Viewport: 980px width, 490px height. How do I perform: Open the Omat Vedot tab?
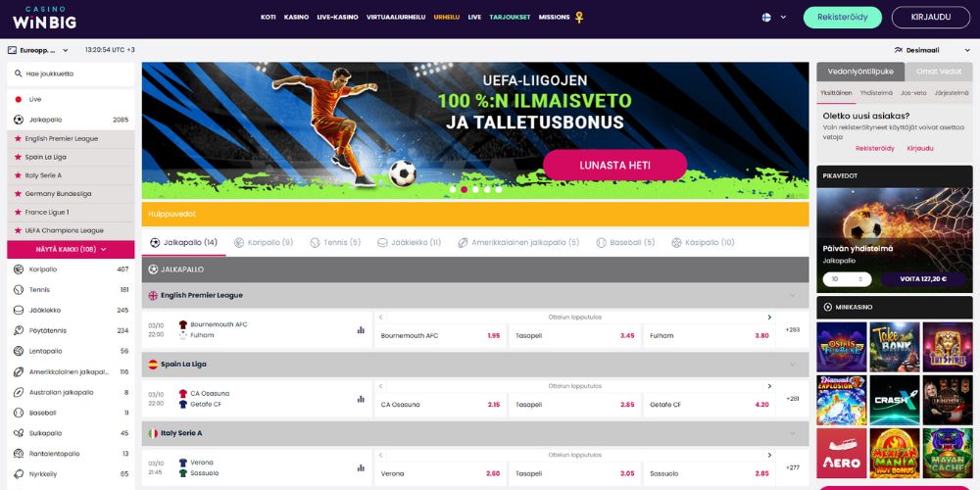click(x=939, y=72)
